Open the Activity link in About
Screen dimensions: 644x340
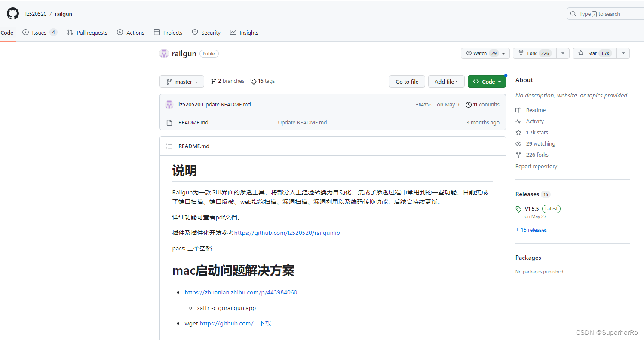pos(535,121)
